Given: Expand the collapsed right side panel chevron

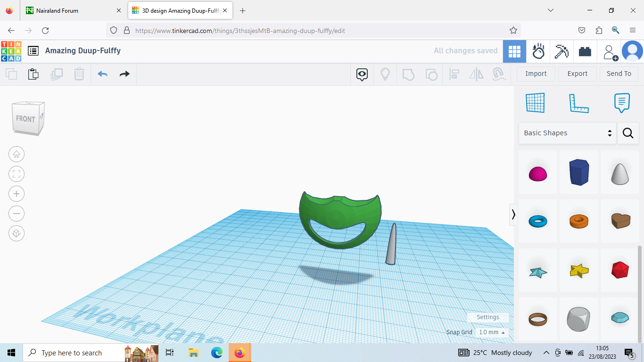Looking at the screenshot, I should click(x=513, y=214).
